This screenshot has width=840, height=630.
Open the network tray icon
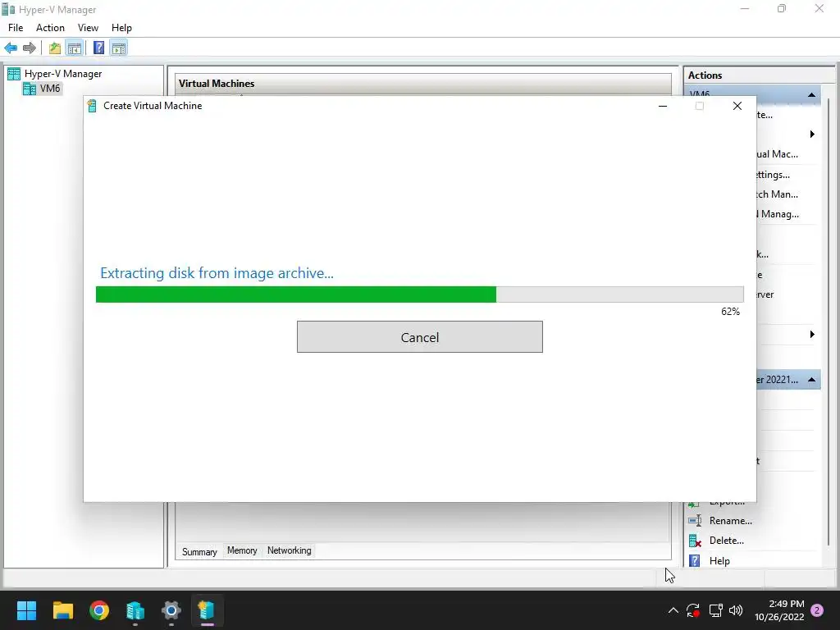coord(715,610)
